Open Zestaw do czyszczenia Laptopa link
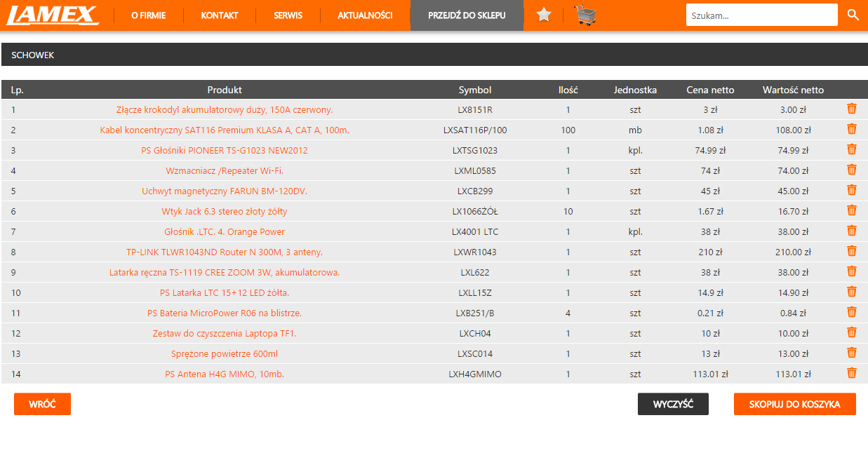Screen dimensions: 868x467 pyautogui.click(x=225, y=334)
